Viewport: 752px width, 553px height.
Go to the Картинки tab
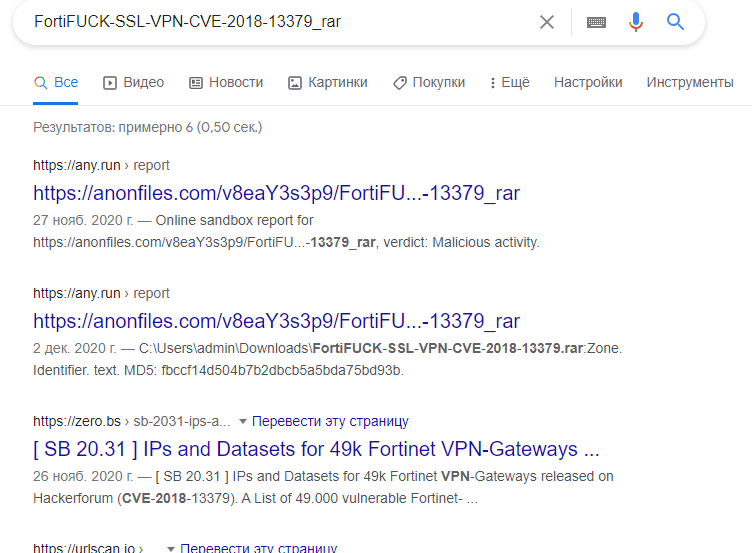tap(328, 82)
